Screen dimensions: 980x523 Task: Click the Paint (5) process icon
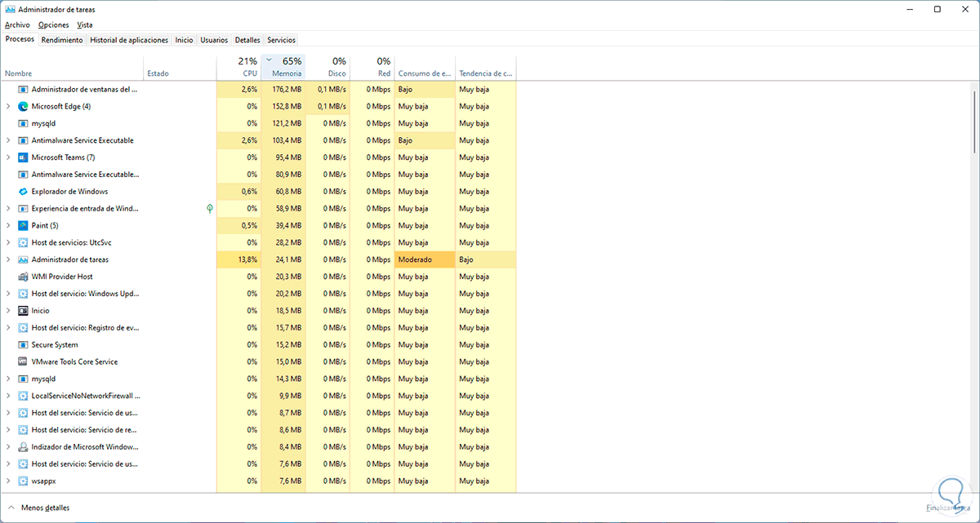[x=23, y=226]
